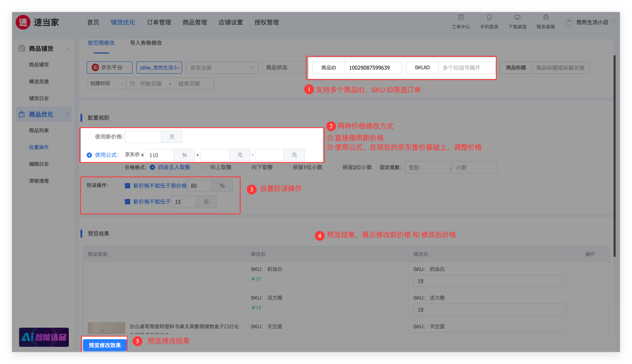This screenshot has height=364, width=632.
Task: Open 订单管理 in top menu
Action: pyautogui.click(x=159, y=22)
